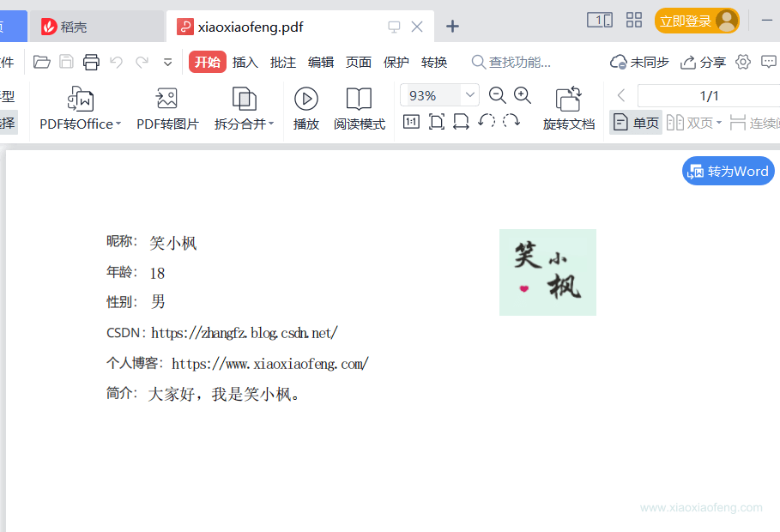Click the 立即登录 login button

point(697,21)
